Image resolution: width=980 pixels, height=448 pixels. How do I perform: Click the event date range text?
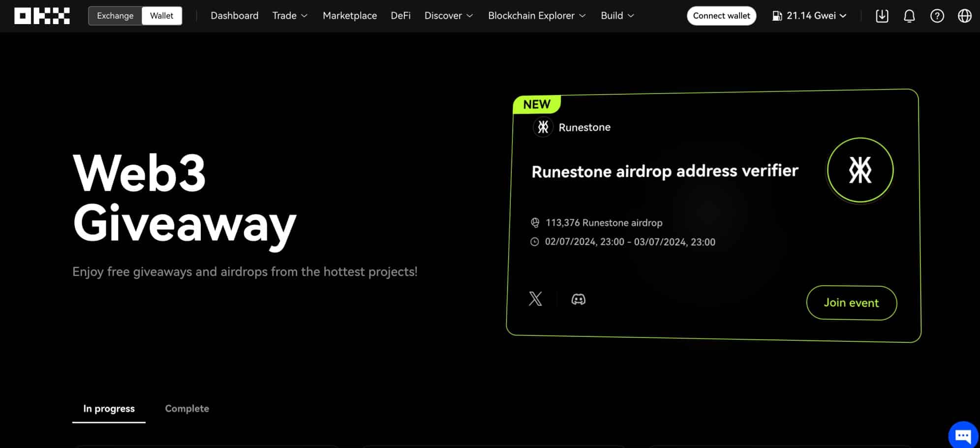(630, 242)
